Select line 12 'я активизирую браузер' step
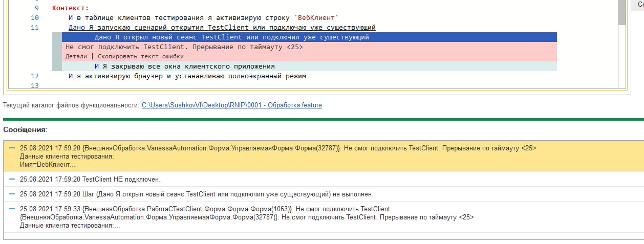 [187, 76]
